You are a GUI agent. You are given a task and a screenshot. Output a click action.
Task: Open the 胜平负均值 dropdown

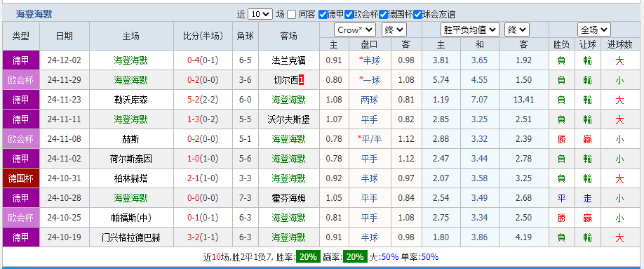[470, 29]
